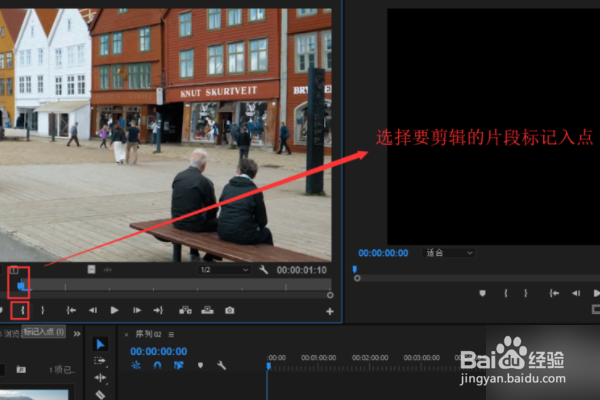Click Drag Audio Only waveform icon

[x=108, y=270]
